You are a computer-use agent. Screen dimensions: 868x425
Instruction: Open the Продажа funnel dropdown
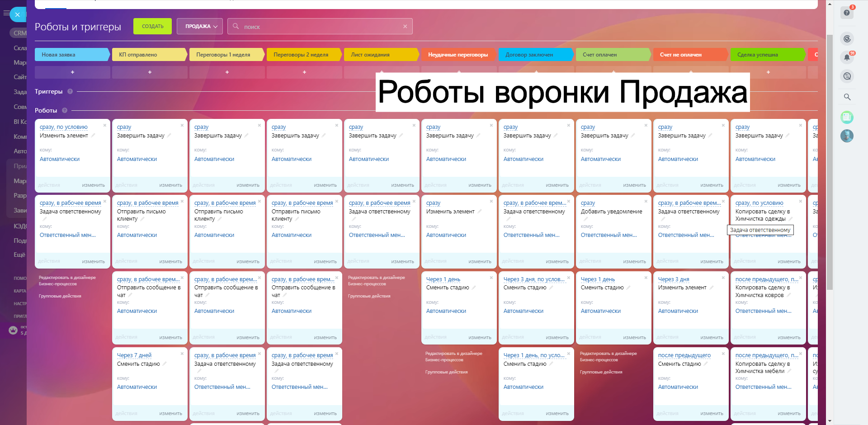tap(200, 26)
